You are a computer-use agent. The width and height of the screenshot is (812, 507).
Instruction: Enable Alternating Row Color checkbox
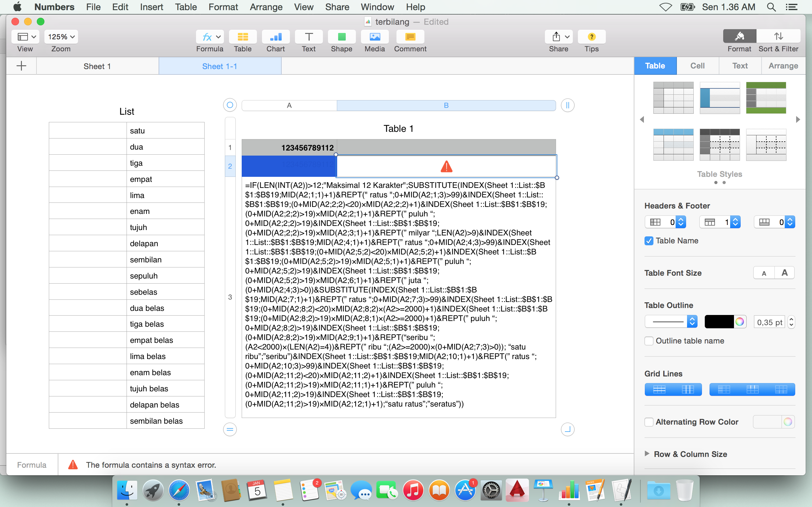[x=649, y=422]
